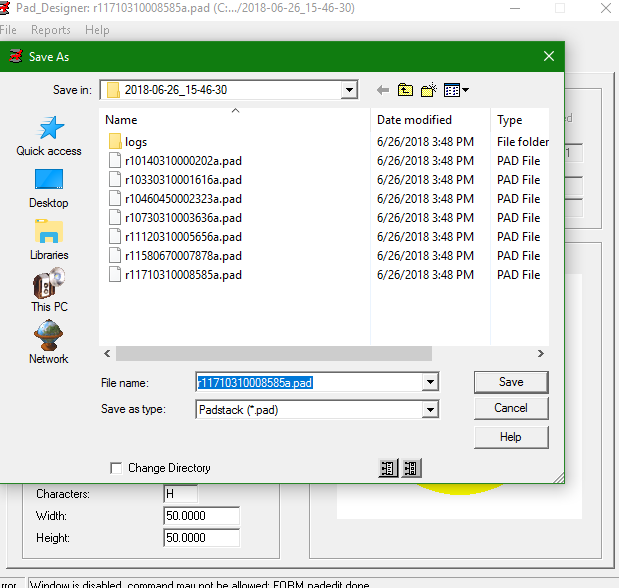Select file r10460450002323a.pad

click(x=183, y=199)
